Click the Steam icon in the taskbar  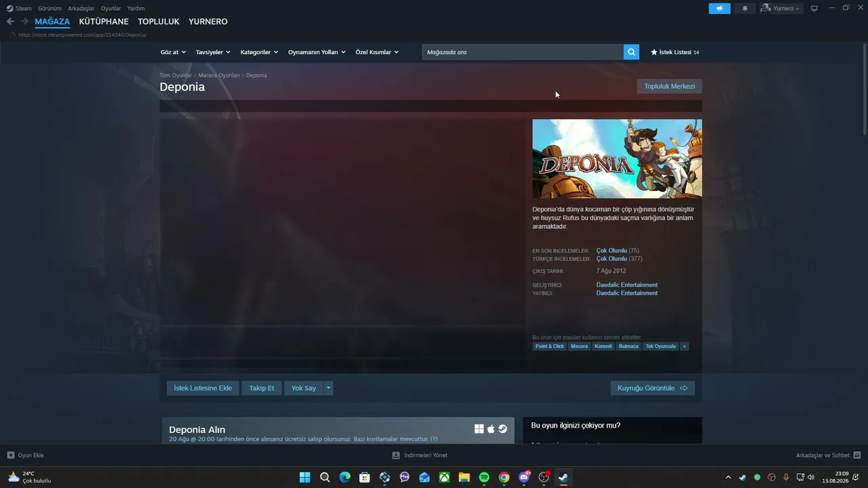564,477
